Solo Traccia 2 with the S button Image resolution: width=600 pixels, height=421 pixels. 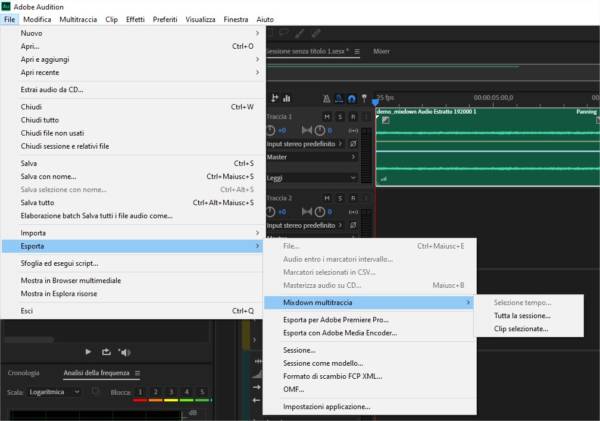tap(340, 198)
